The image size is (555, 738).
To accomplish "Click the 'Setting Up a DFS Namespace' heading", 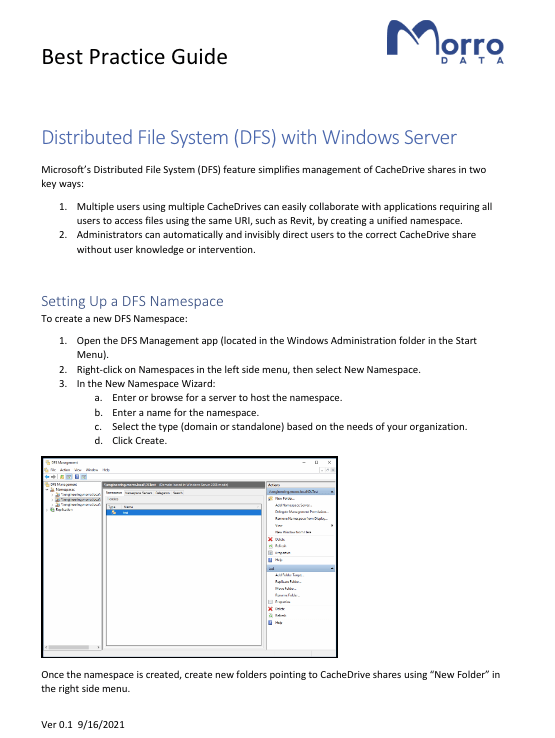I will click(x=132, y=301).
